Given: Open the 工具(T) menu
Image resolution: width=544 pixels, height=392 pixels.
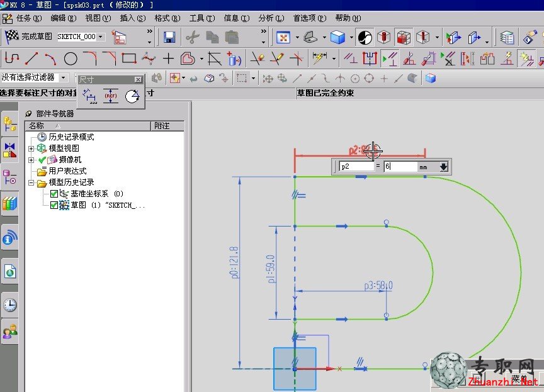Looking at the screenshot, I should tap(202, 18).
